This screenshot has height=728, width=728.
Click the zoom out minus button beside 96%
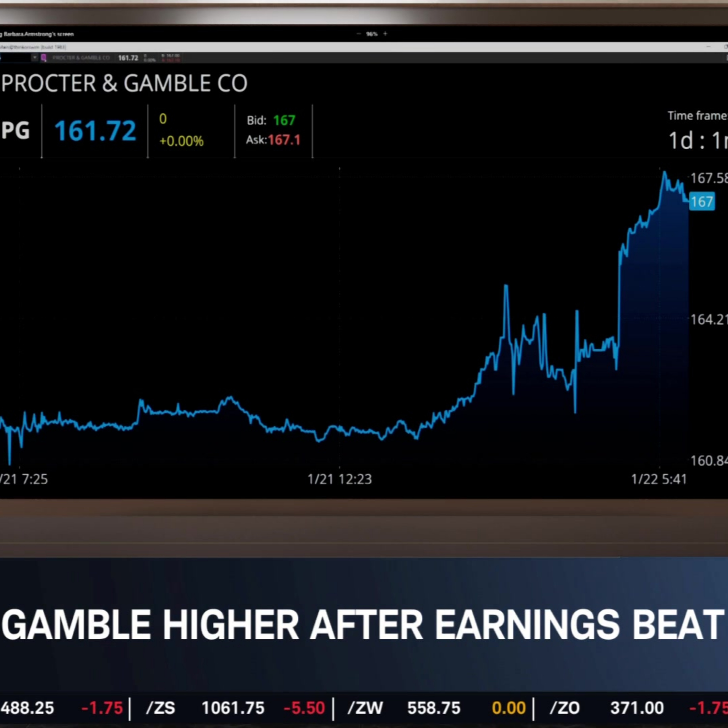[358, 34]
